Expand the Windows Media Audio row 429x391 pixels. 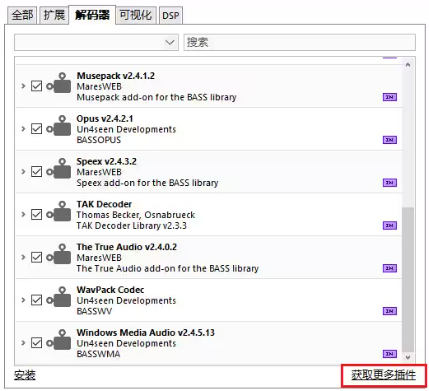[x=23, y=343]
